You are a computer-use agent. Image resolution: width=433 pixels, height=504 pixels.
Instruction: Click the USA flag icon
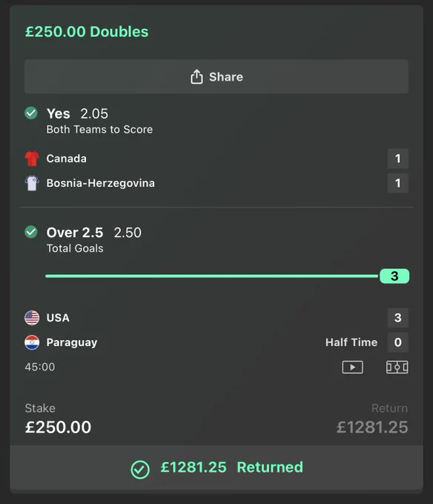(32, 317)
